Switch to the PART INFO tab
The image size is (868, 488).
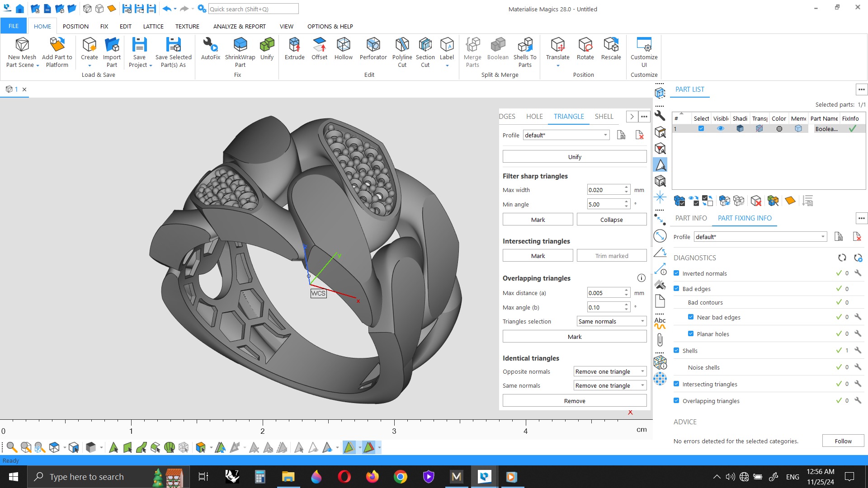(x=691, y=218)
